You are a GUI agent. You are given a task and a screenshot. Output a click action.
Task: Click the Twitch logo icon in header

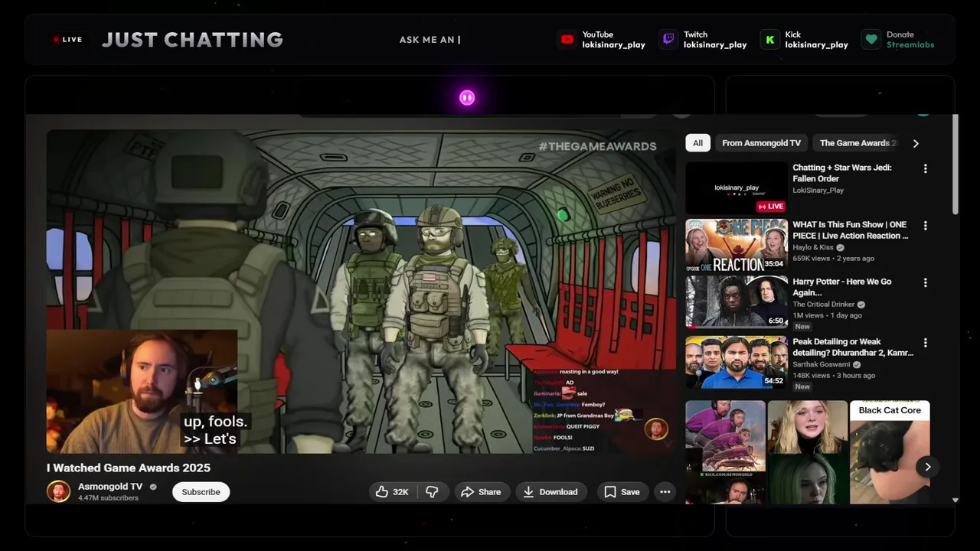pyautogui.click(x=668, y=40)
